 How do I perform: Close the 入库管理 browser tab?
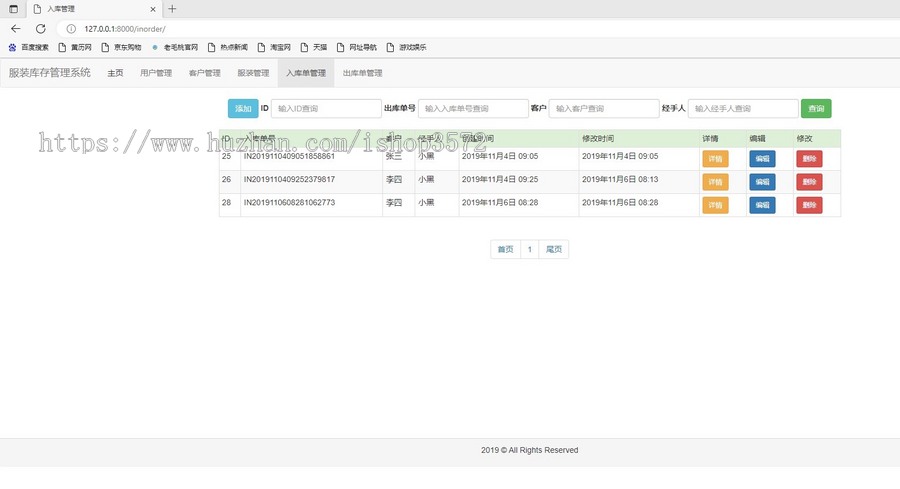153,9
